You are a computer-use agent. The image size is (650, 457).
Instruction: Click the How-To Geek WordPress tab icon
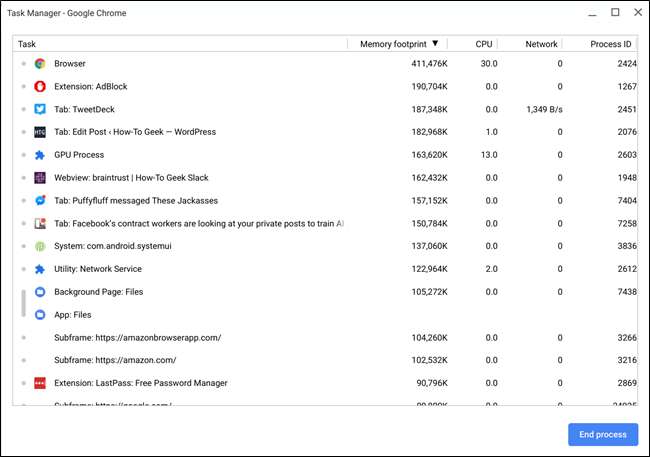(40, 132)
